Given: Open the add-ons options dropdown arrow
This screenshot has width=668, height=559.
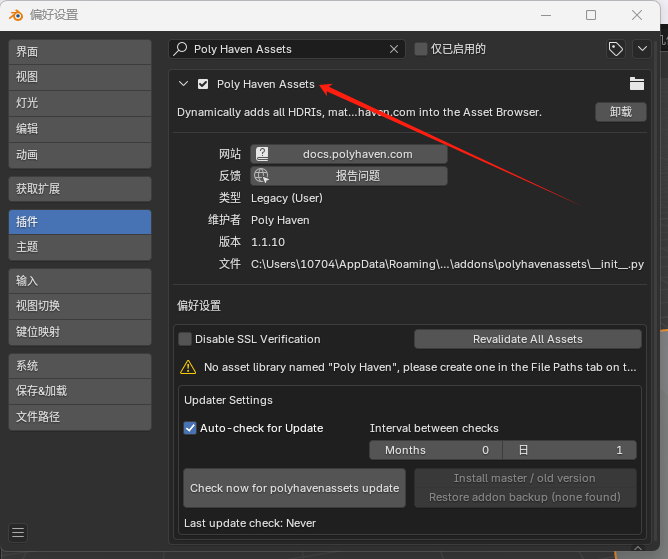Looking at the screenshot, I should 642,49.
